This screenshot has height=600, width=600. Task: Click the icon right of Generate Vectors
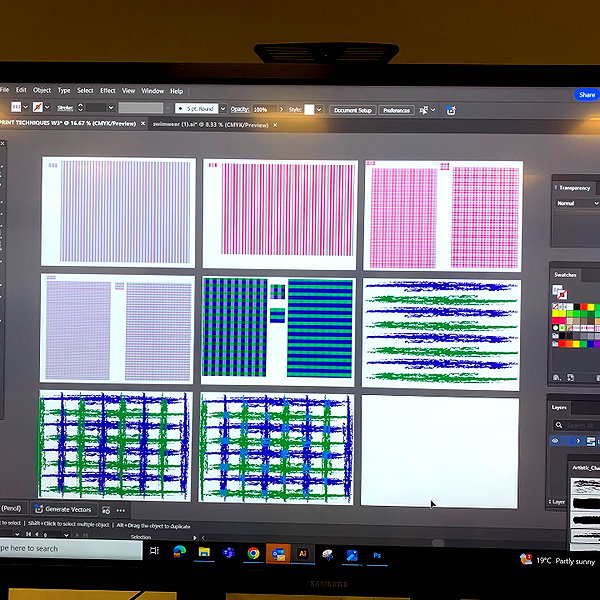[x=106, y=510]
